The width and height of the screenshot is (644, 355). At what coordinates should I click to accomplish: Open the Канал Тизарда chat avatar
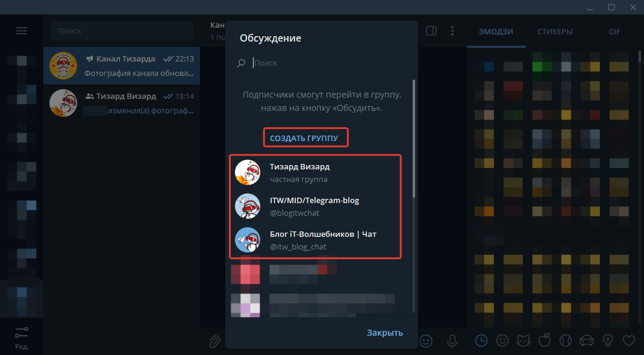(x=63, y=66)
